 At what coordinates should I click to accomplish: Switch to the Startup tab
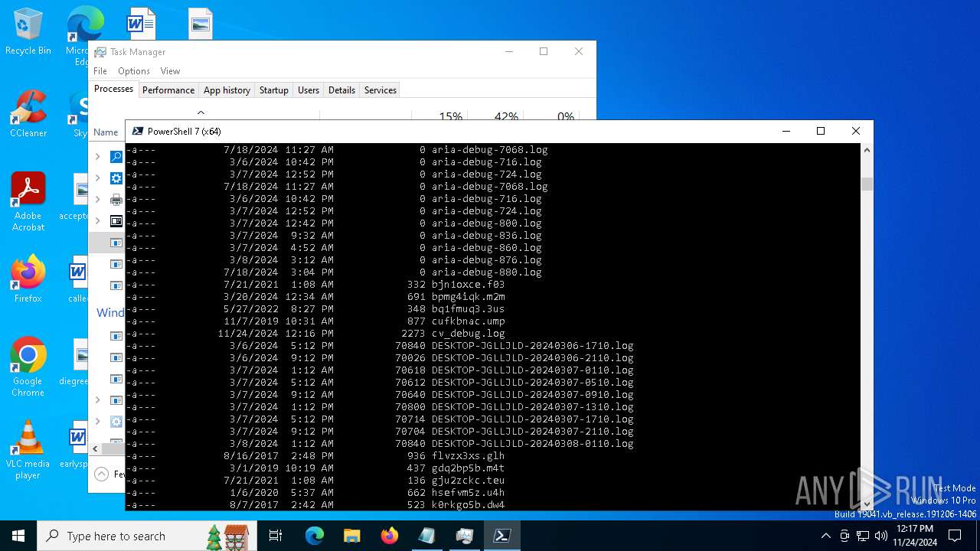click(273, 90)
